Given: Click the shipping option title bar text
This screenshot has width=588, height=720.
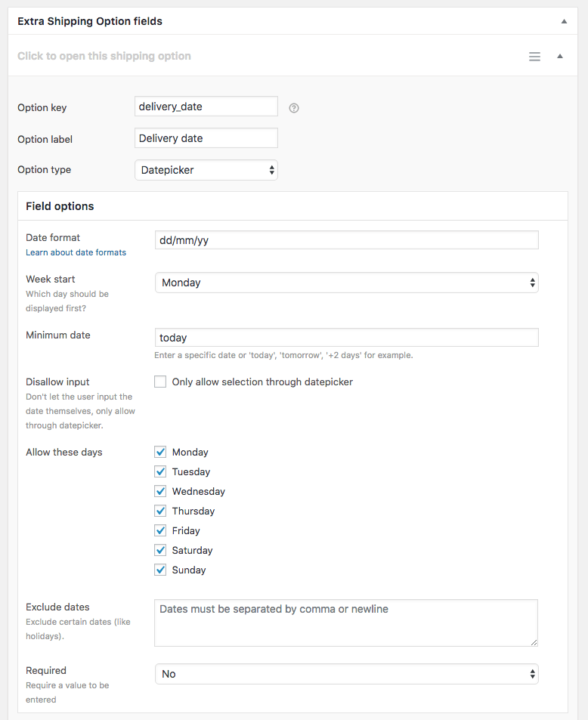Looking at the screenshot, I should pyautogui.click(x=104, y=56).
